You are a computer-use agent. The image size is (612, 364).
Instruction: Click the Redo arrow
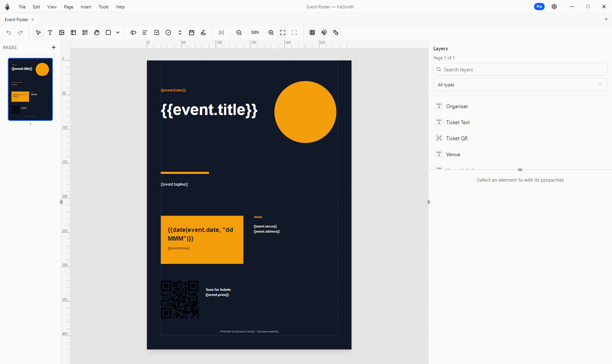click(20, 32)
